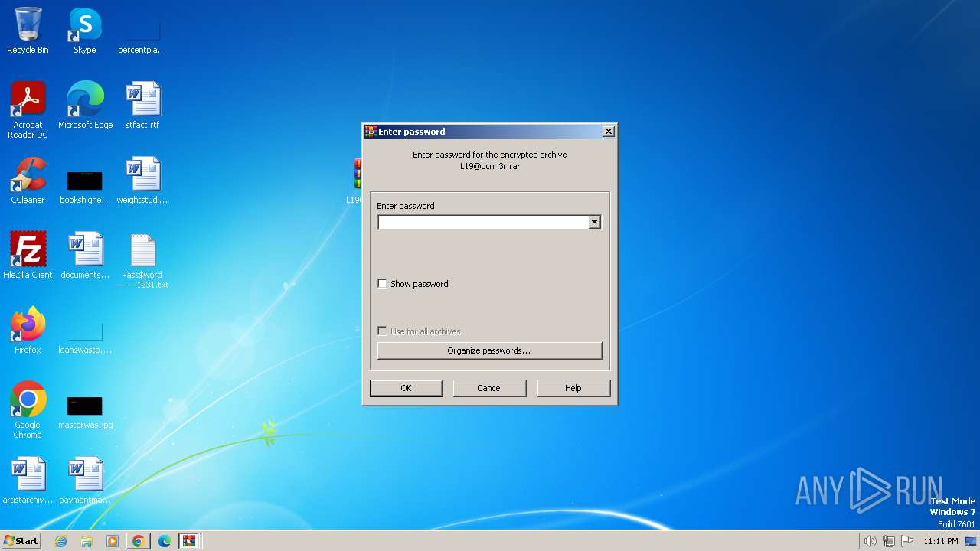Expand the Enter password dropdown arrow

pos(594,222)
